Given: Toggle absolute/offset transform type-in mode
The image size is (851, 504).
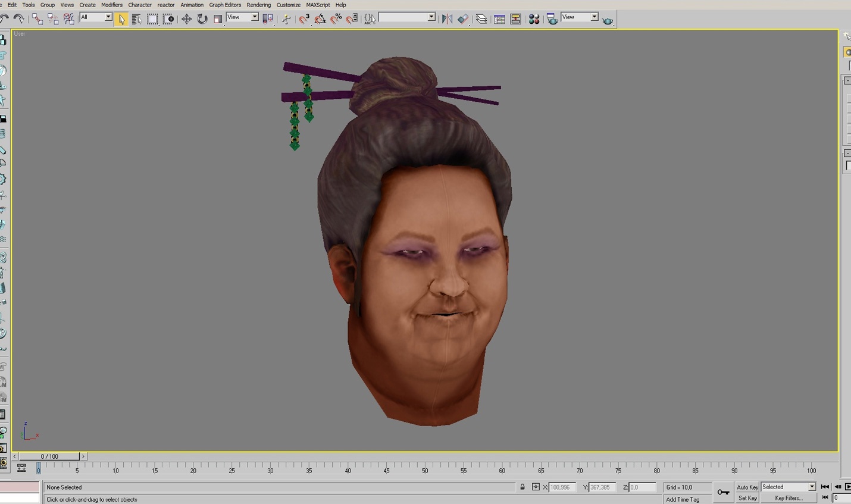Looking at the screenshot, I should coord(536,487).
